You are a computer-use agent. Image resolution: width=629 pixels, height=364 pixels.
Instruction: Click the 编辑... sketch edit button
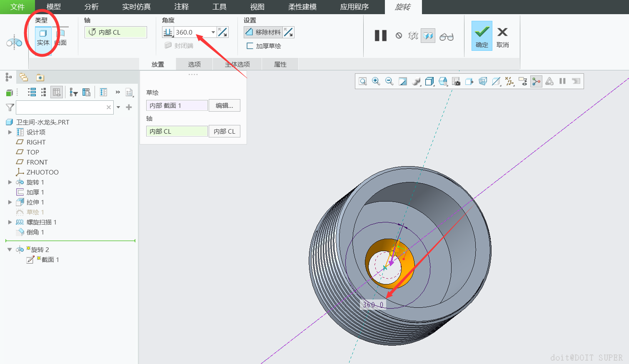point(224,105)
